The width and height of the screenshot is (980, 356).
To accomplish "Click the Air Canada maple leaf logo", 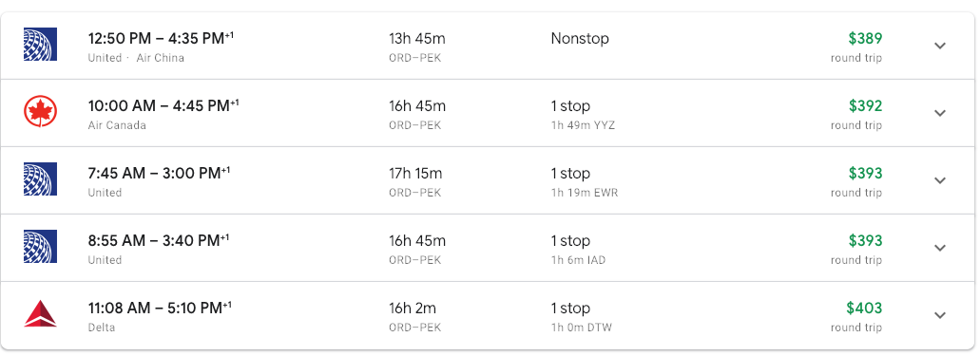I will (41, 112).
